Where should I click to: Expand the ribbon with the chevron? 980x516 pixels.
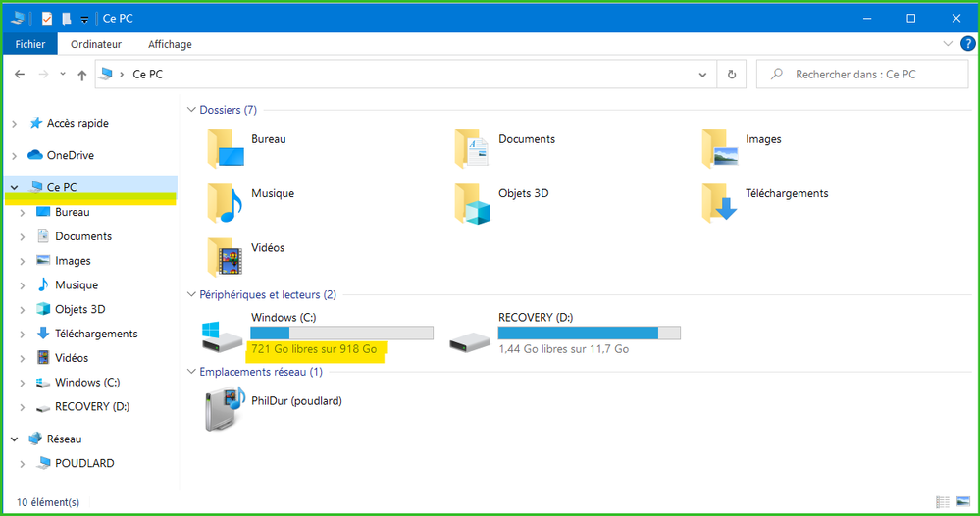[948, 44]
